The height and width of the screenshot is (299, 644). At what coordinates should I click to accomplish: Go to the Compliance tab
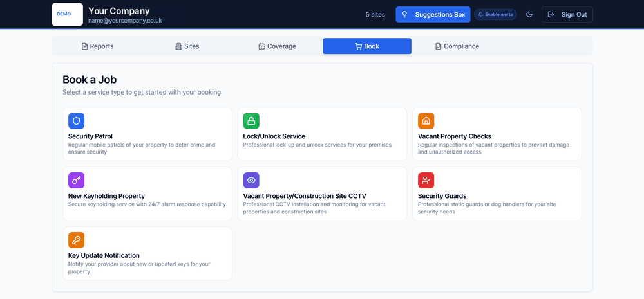pos(457,46)
